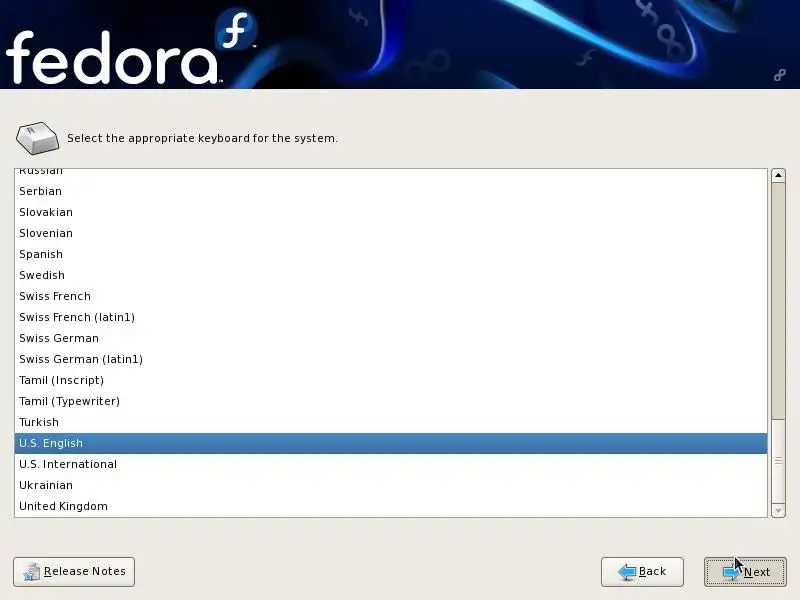Select the Serbian keyboard layout

click(391, 191)
